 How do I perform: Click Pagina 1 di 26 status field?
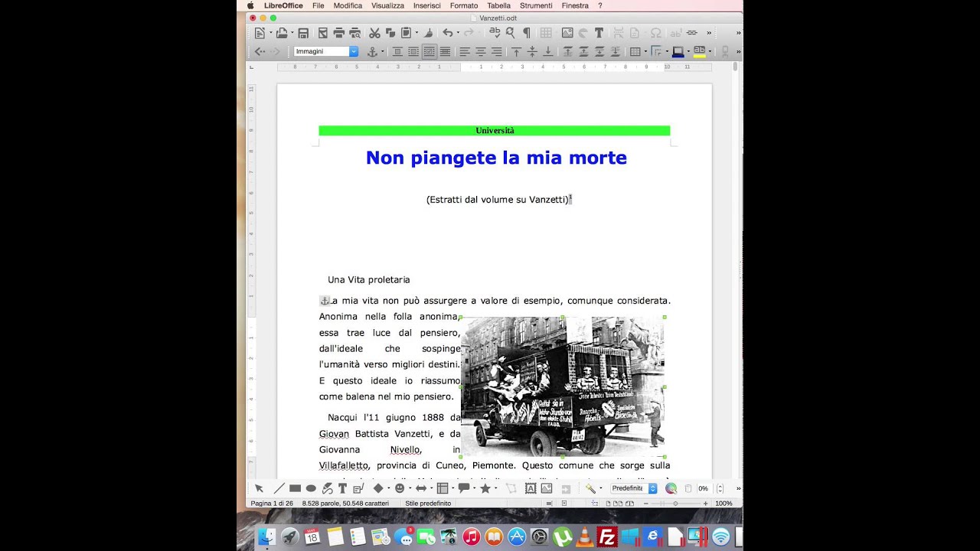pyautogui.click(x=272, y=504)
